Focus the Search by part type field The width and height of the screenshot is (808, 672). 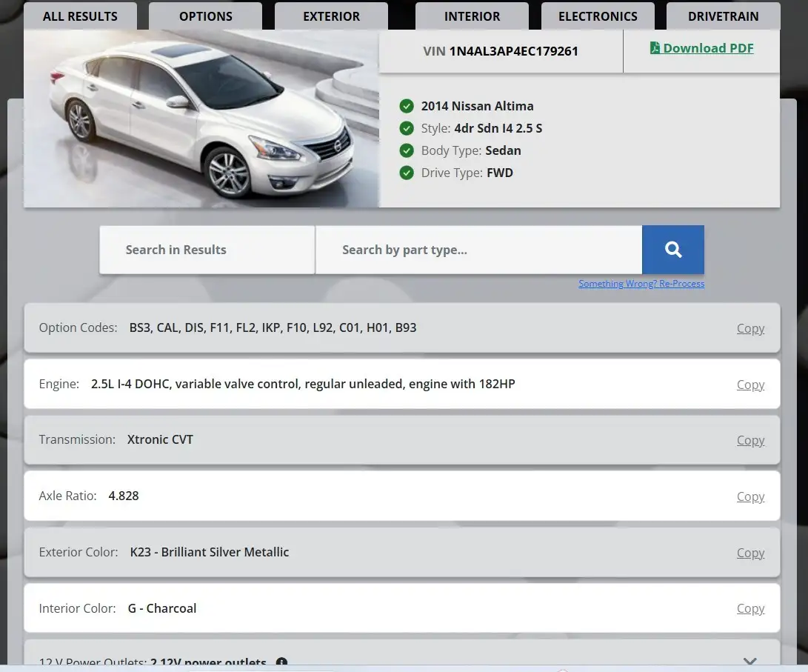(x=478, y=250)
